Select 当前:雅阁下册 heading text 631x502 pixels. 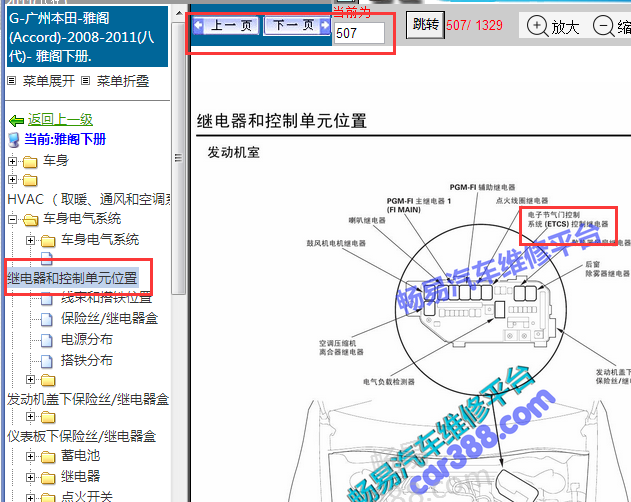(65, 139)
